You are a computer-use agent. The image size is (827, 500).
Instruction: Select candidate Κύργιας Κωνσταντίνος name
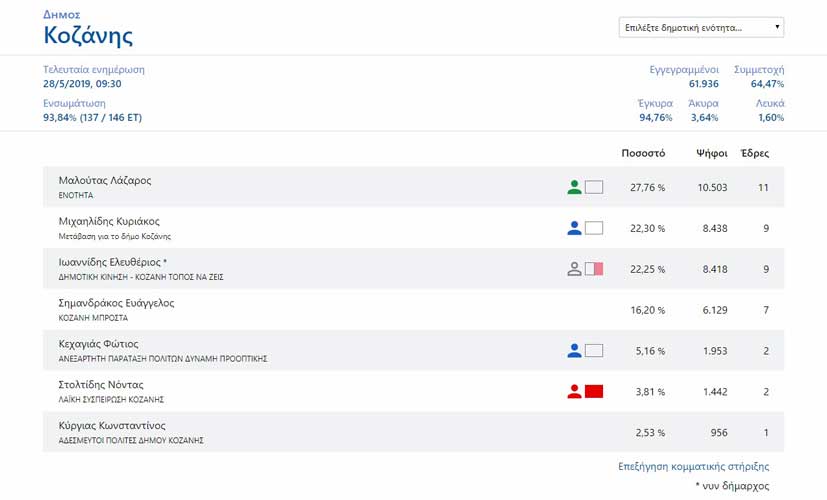point(112,426)
